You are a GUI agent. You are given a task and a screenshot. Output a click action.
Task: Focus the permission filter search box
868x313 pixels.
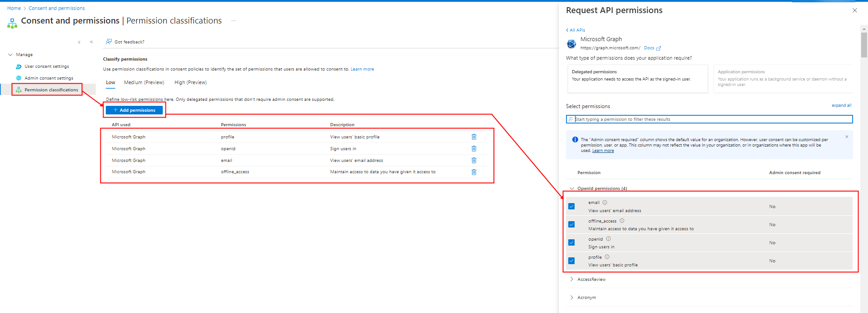point(710,119)
